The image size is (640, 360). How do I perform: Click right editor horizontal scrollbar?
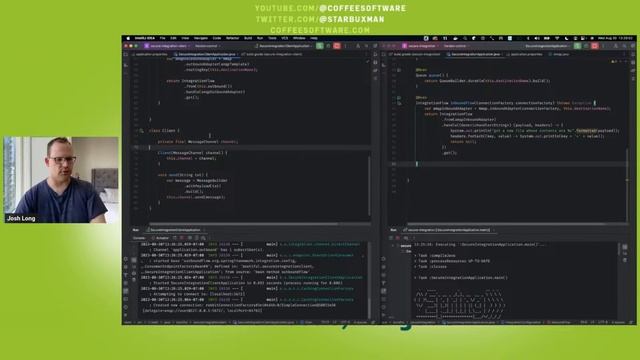coord(506,224)
